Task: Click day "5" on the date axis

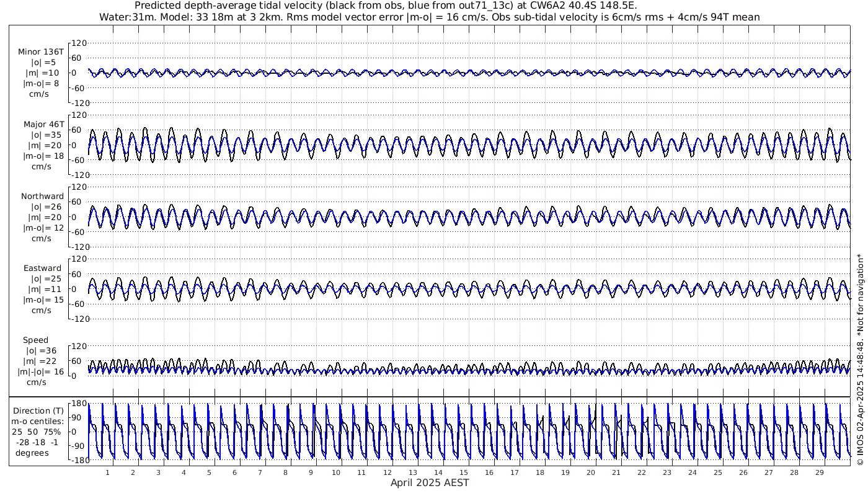Action: [x=209, y=472]
